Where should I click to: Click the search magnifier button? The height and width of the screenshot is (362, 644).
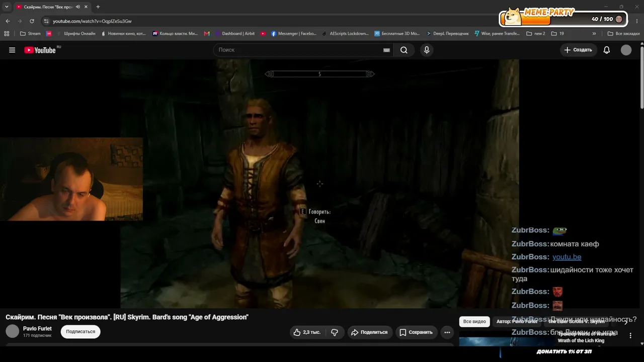click(404, 50)
